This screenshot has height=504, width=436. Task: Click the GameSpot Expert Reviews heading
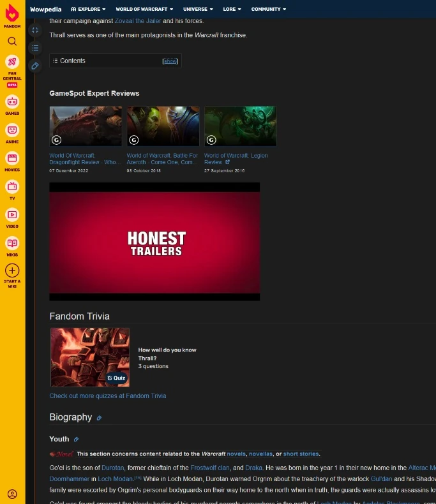click(94, 93)
